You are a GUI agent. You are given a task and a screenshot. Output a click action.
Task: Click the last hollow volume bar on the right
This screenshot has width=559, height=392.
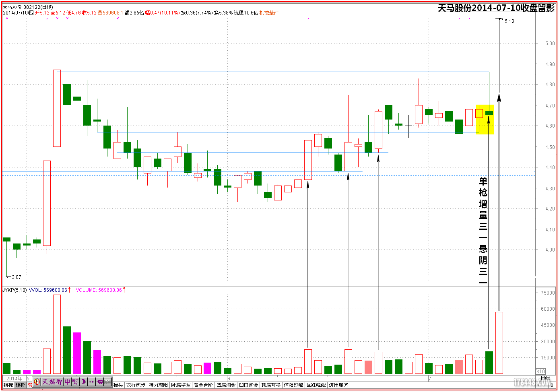(499, 343)
